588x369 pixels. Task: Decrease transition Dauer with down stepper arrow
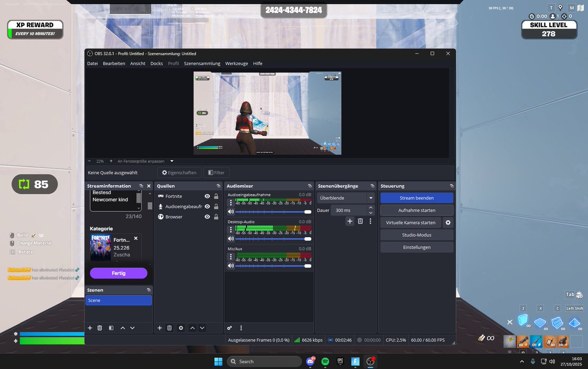[370, 213]
